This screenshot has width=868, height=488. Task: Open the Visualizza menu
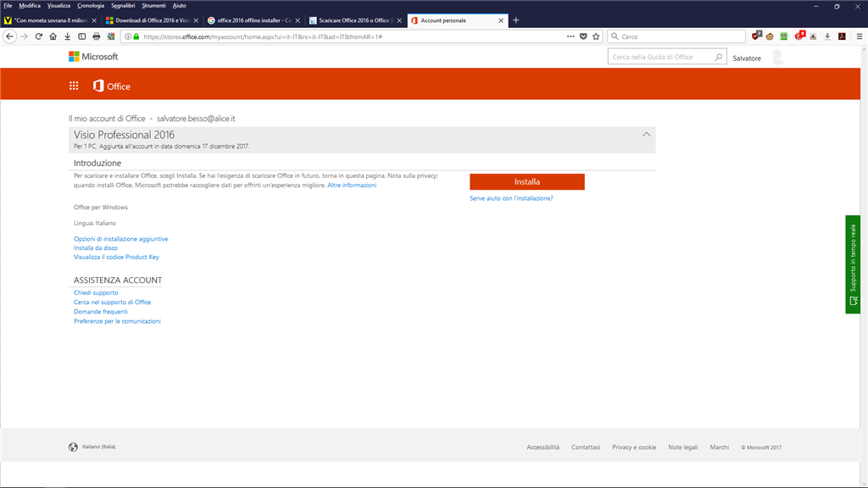pyautogui.click(x=58, y=6)
